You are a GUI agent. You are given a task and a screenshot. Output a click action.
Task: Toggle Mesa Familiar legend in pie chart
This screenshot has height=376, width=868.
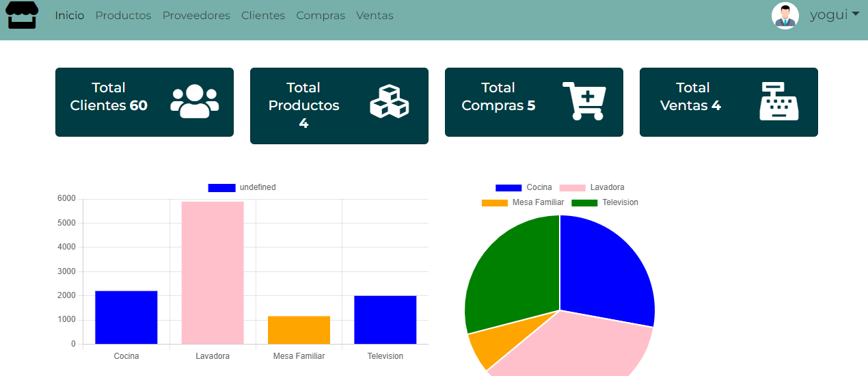(x=523, y=202)
